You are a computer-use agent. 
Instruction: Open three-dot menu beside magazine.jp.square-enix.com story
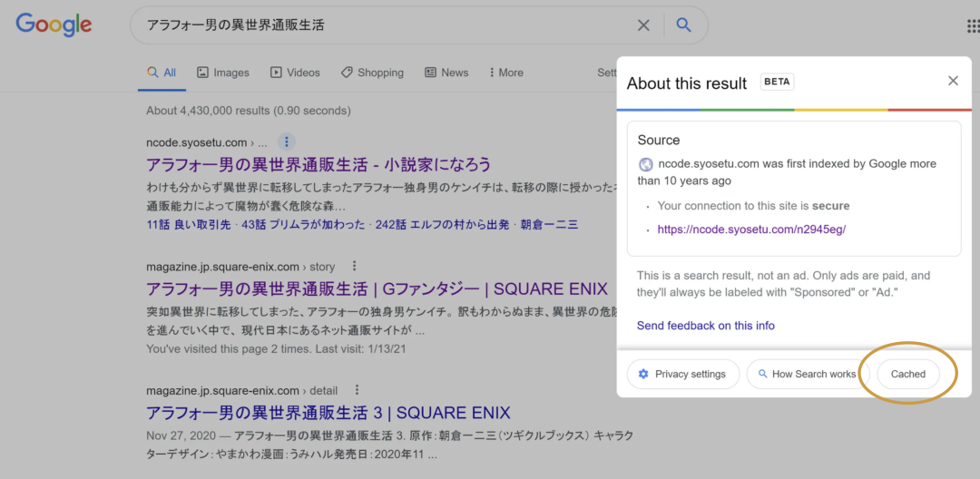pyautogui.click(x=355, y=267)
